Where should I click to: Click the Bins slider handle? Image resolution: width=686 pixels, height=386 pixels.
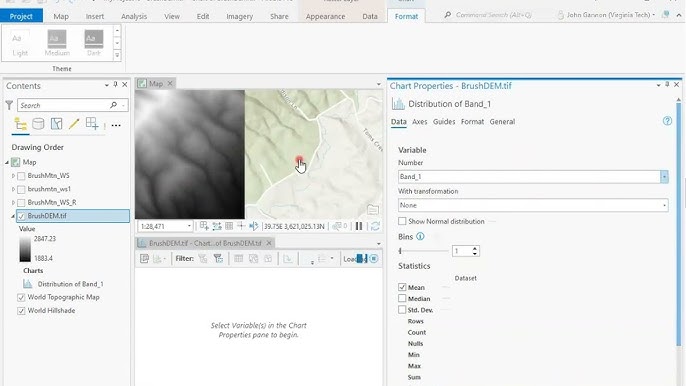(400, 251)
